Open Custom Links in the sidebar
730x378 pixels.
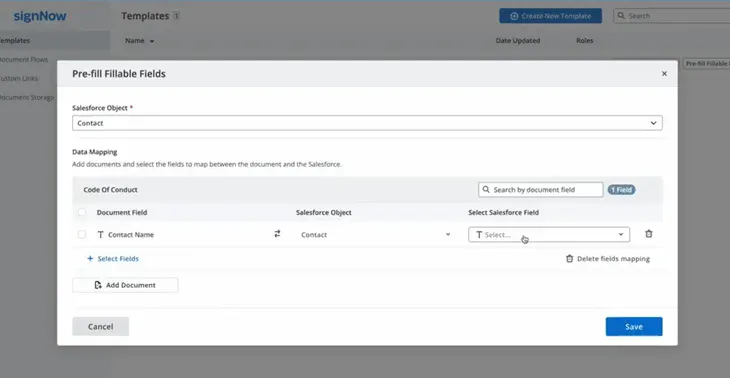pyautogui.click(x=20, y=78)
